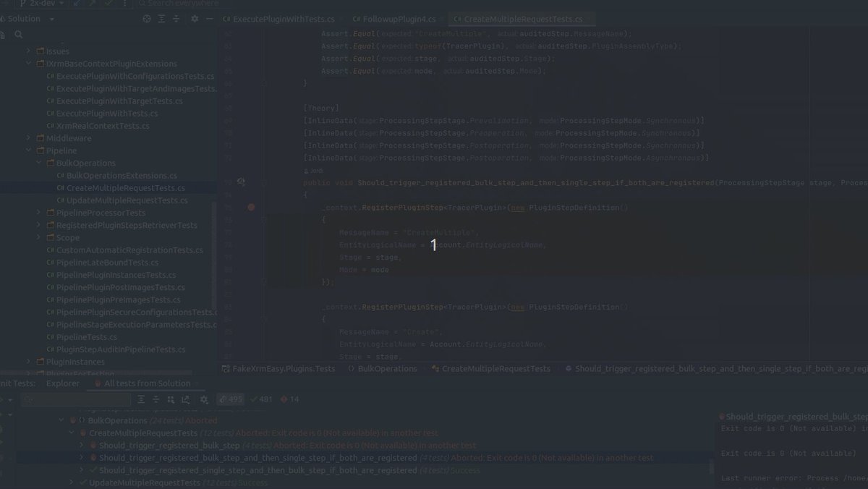Click BulkOperations breadcrumb
The height and width of the screenshot is (489, 868).
click(x=382, y=369)
